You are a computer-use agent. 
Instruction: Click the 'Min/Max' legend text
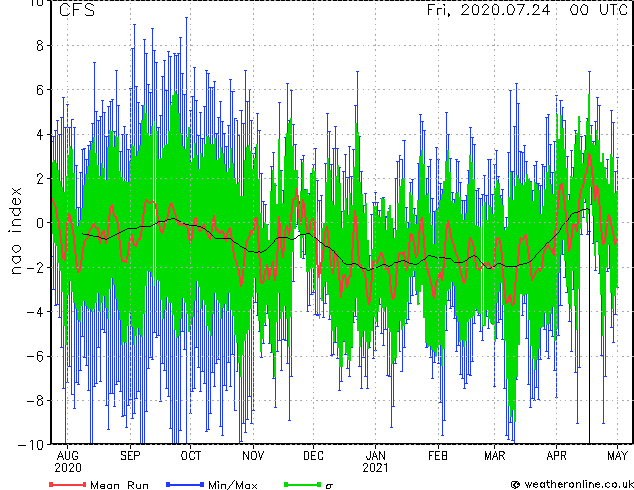coord(233,485)
